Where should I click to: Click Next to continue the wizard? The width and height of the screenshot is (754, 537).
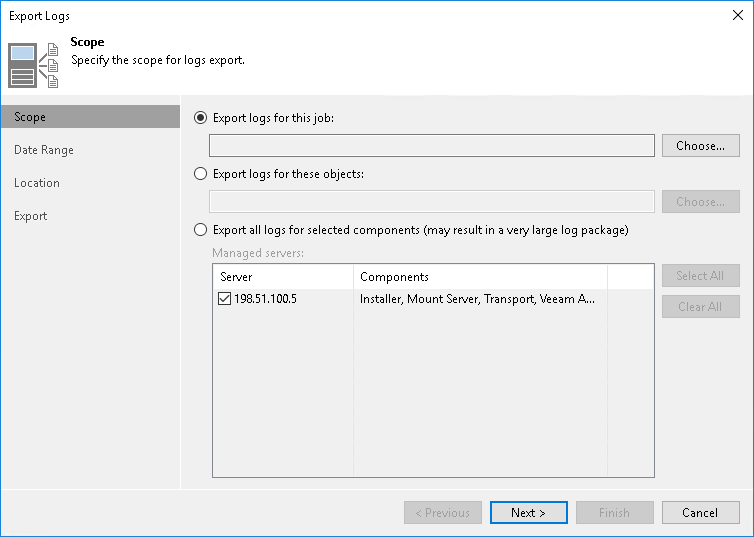(528, 513)
